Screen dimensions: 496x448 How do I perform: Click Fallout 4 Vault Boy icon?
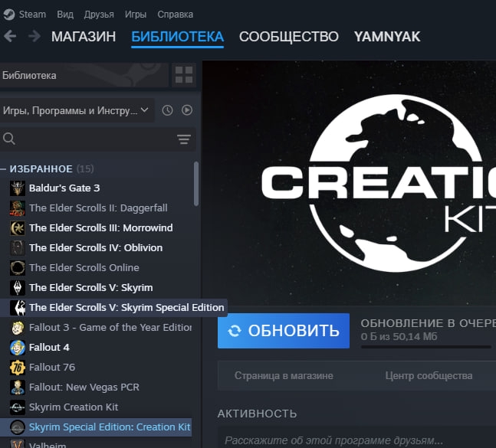[18, 348]
